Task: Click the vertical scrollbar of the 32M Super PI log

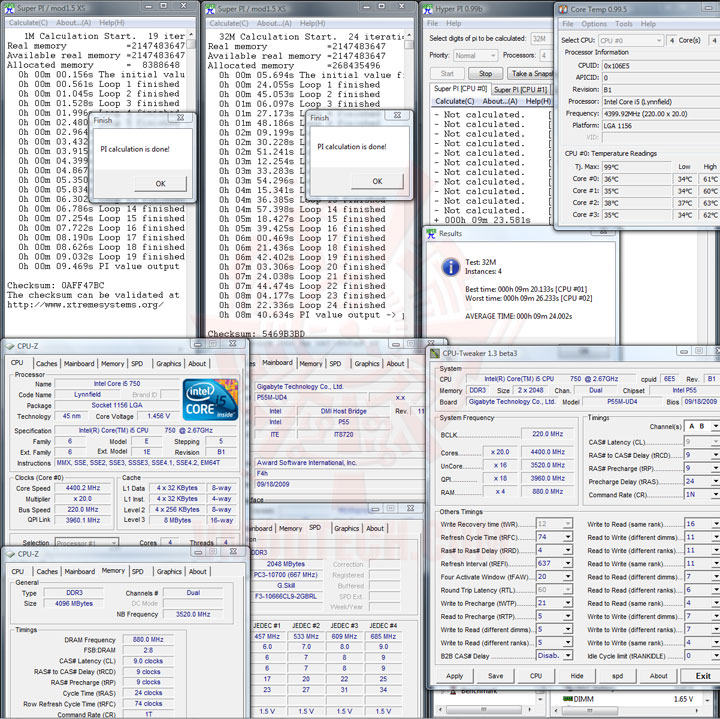Action: (x=409, y=184)
